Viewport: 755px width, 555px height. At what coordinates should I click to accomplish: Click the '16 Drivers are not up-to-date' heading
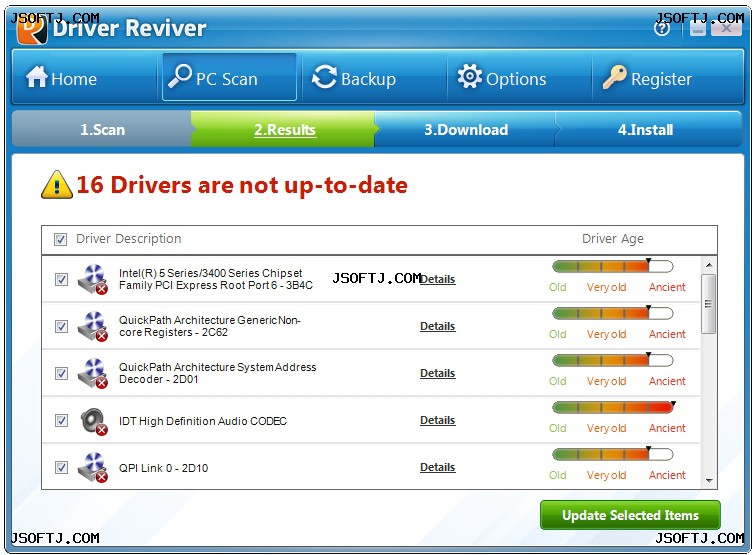click(x=242, y=185)
